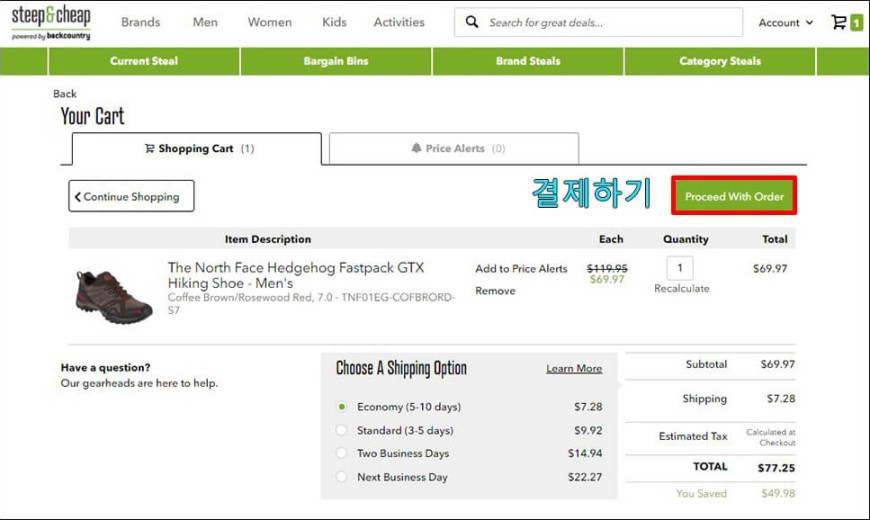Open the Men menu
Image resolution: width=870 pixels, height=520 pixels.
[x=205, y=22]
